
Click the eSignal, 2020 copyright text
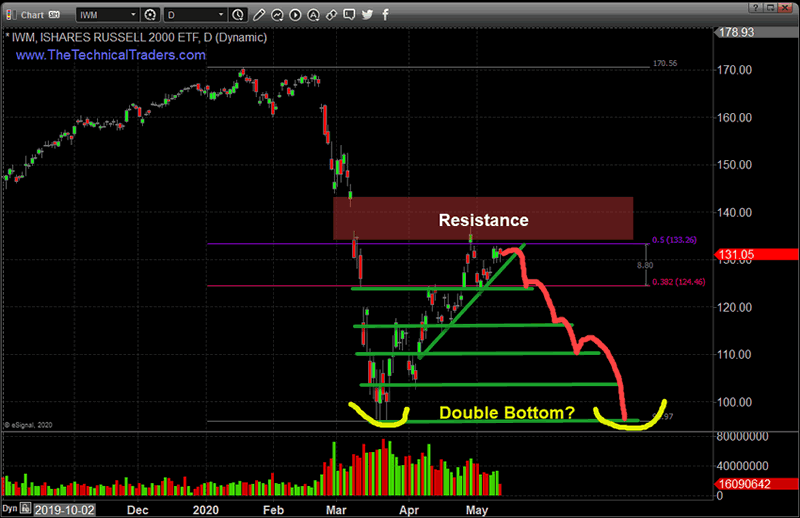coord(29,425)
